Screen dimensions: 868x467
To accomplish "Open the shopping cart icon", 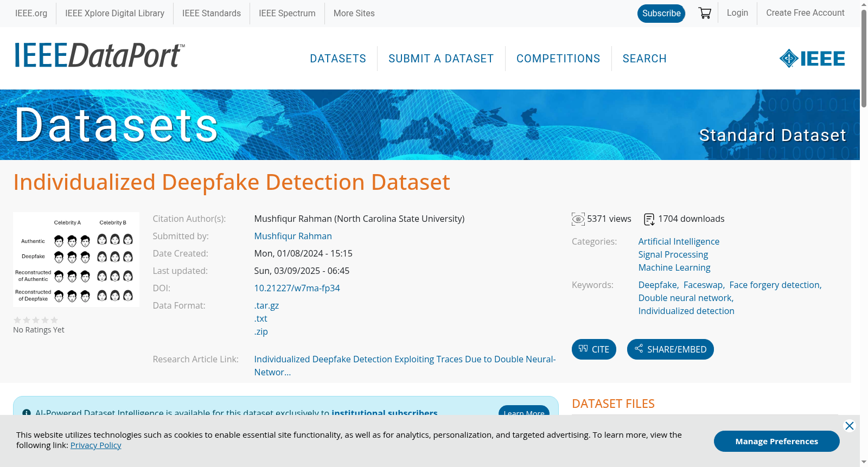I will pyautogui.click(x=705, y=13).
